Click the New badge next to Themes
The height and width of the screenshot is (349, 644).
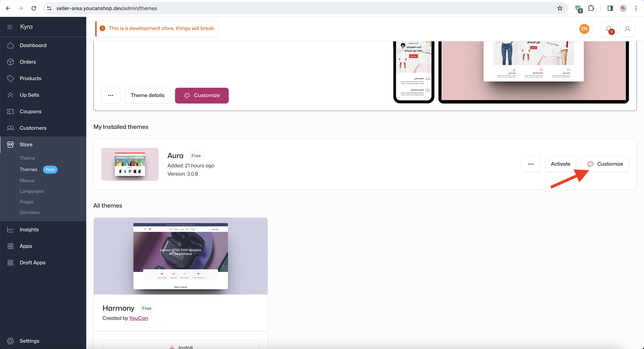[x=50, y=169]
